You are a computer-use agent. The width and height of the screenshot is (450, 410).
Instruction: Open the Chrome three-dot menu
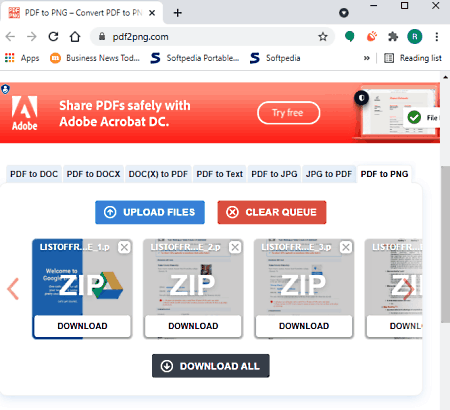tap(437, 37)
